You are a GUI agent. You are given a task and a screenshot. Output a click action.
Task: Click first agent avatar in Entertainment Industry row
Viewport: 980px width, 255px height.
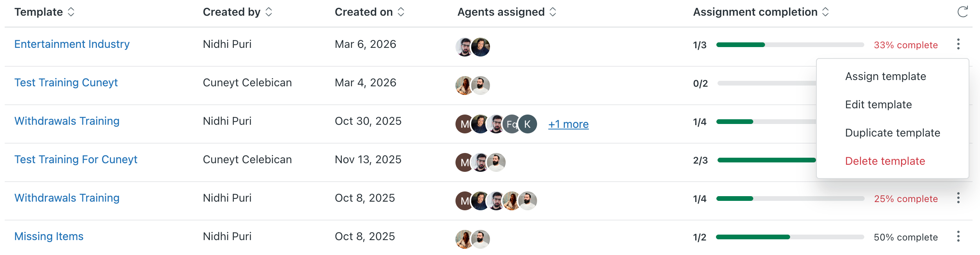(x=464, y=47)
